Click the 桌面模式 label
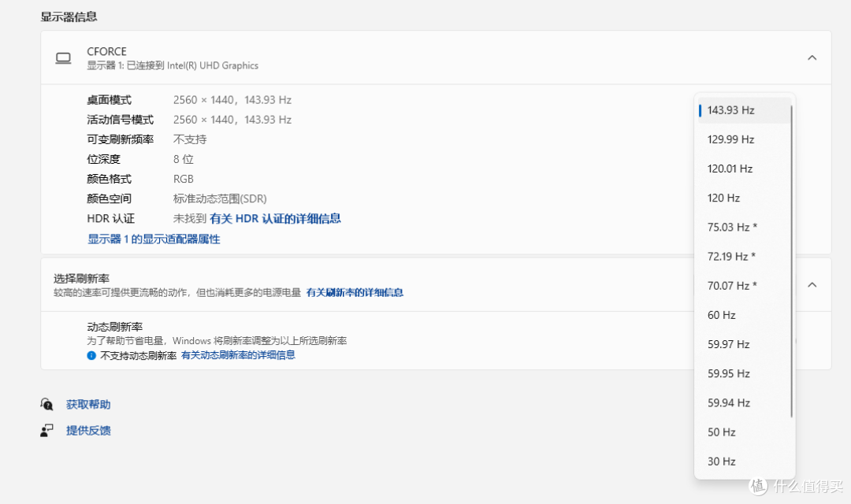Image resolution: width=851 pixels, height=504 pixels. (109, 100)
